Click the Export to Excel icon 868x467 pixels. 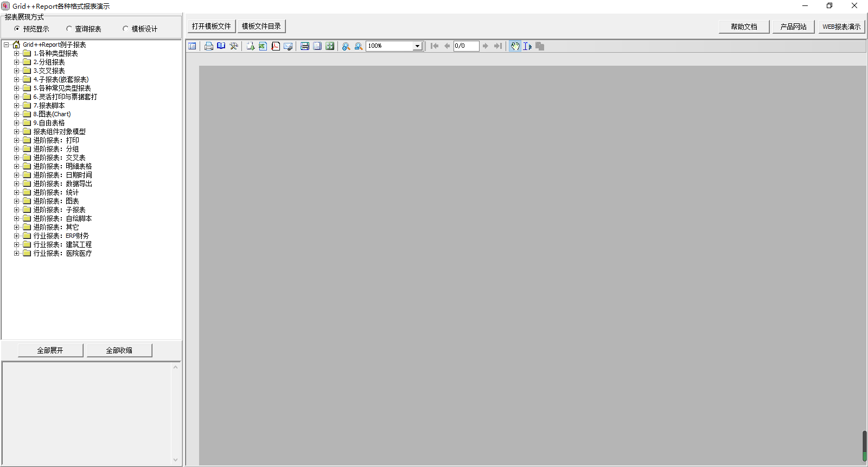tap(263, 46)
